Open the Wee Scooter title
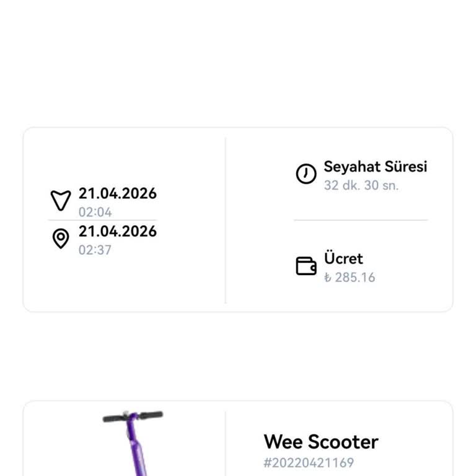Viewport: 476px width, 476px height. click(x=320, y=442)
